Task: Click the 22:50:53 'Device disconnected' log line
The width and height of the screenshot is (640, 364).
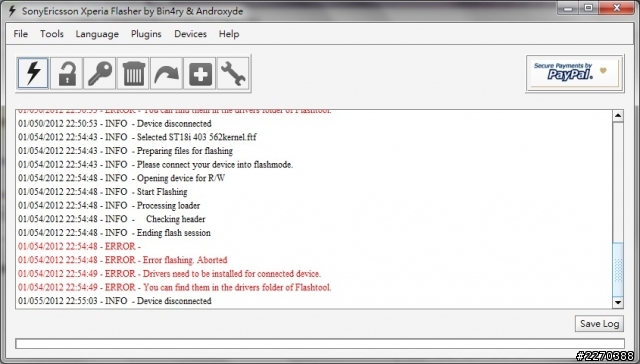Action: click(115, 124)
